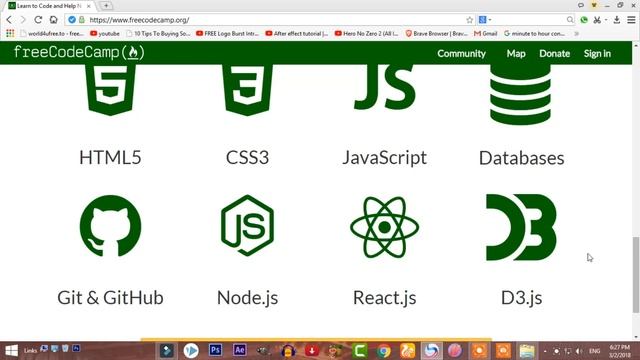Viewport: 640px width, 360px height.
Task: Click the Sign in link
Action: [x=597, y=53]
